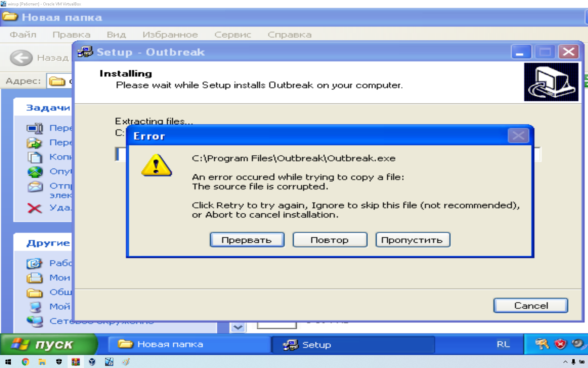Click the language indicator in the XP taskbar

(x=503, y=344)
